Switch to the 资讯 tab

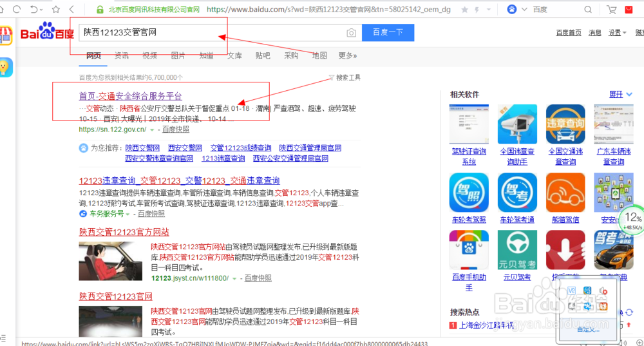121,55
